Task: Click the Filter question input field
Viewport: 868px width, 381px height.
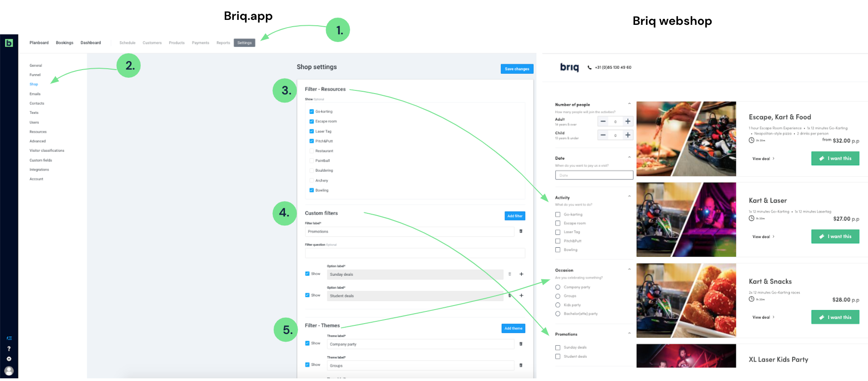Action: (x=415, y=253)
